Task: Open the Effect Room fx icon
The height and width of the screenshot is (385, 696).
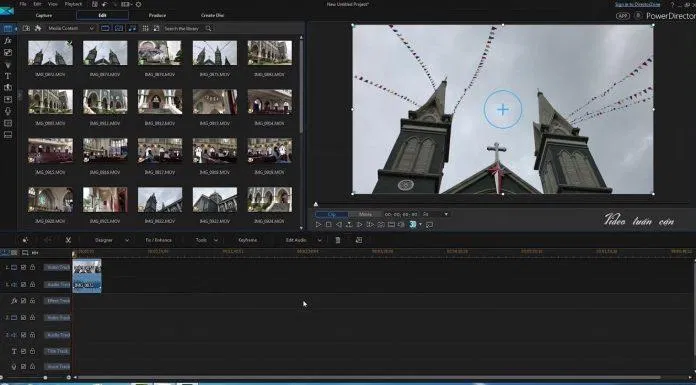Action: [8, 40]
